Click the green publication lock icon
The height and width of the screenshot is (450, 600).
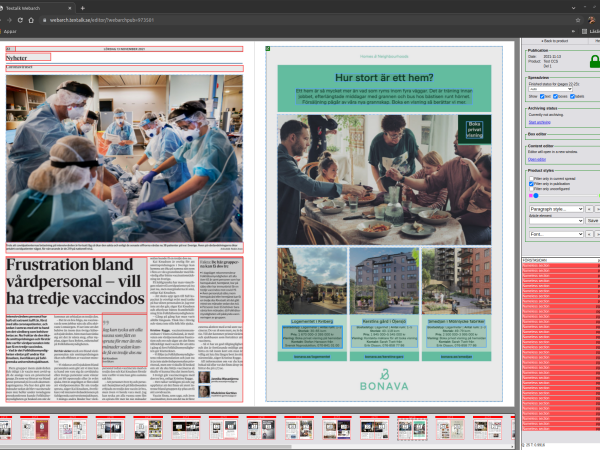(x=595, y=61)
